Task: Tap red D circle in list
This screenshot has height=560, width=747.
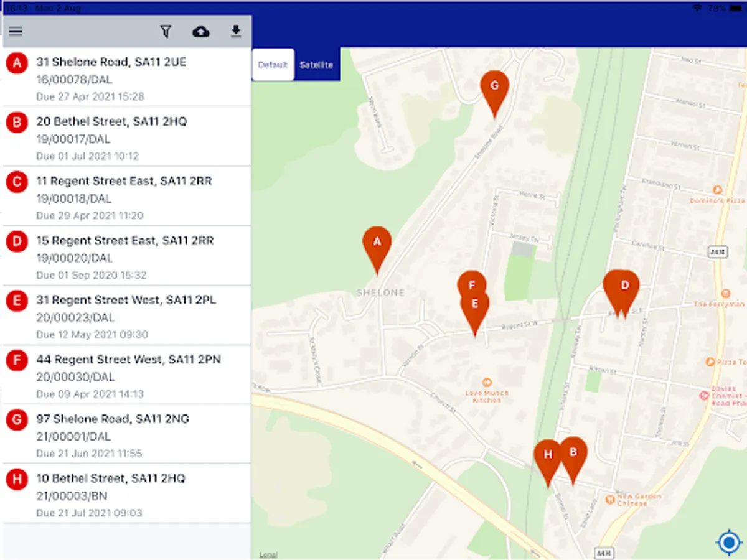Action: coord(17,241)
